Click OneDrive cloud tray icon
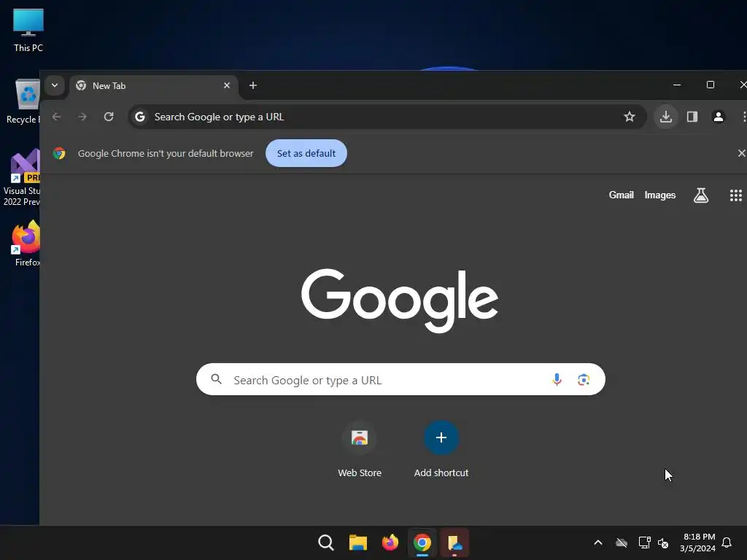This screenshot has height=560, width=747. coord(622,542)
